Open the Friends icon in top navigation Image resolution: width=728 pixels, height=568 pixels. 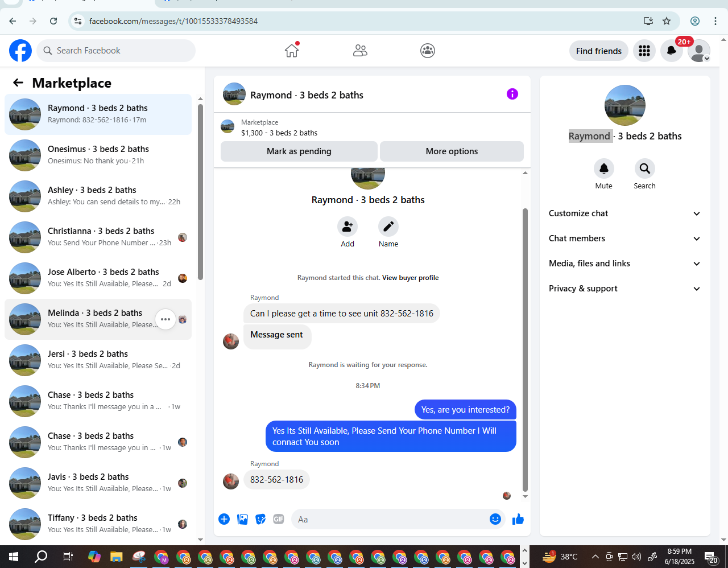tap(360, 51)
